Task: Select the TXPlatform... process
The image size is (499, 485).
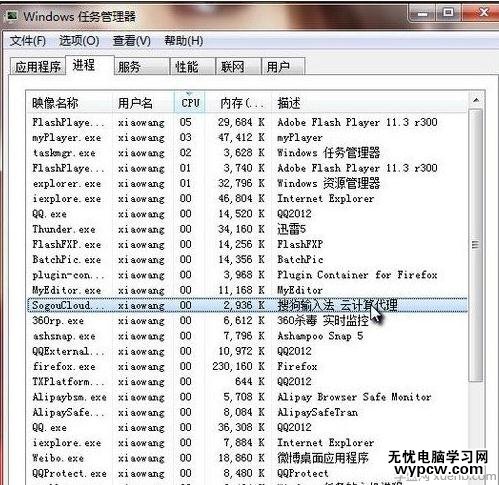Action: click(247, 382)
